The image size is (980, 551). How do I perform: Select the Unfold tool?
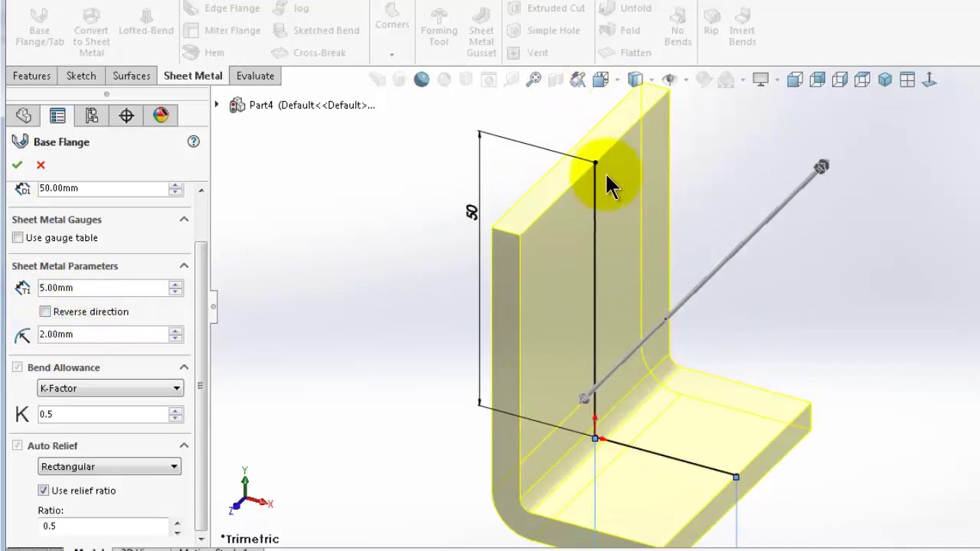[625, 8]
